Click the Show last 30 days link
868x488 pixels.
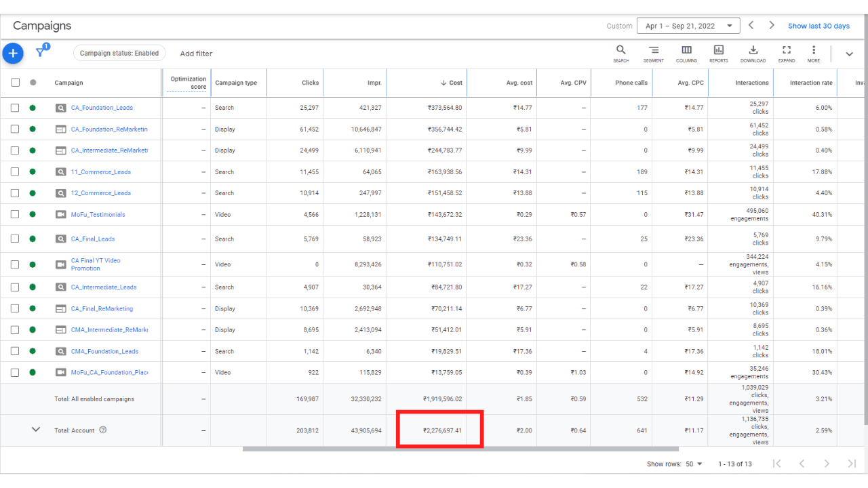pos(818,26)
